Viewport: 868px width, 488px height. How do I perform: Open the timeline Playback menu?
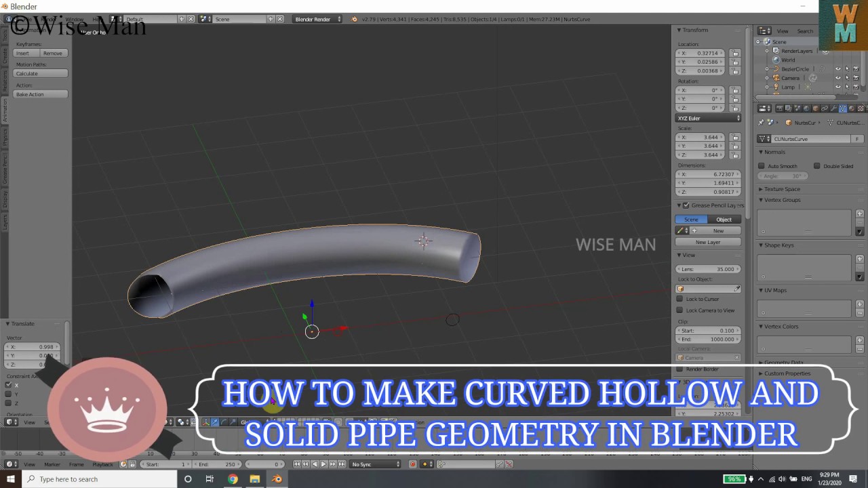tap(103, 464)
